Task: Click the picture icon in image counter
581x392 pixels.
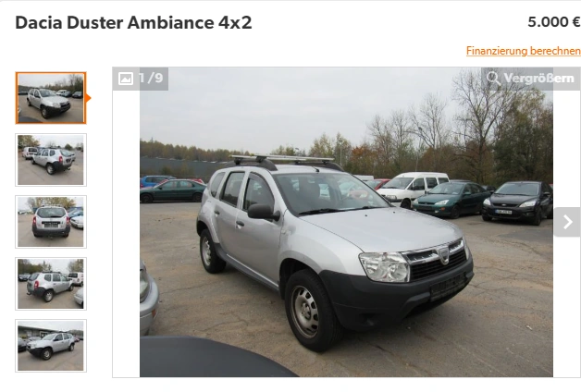Action: point(126,79)
